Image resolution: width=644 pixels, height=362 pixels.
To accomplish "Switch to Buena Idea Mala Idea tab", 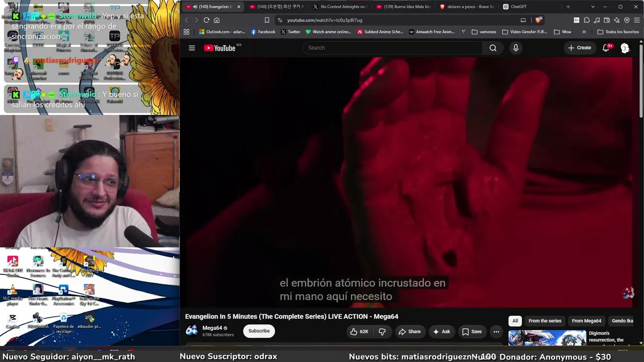I will (403, 7).
